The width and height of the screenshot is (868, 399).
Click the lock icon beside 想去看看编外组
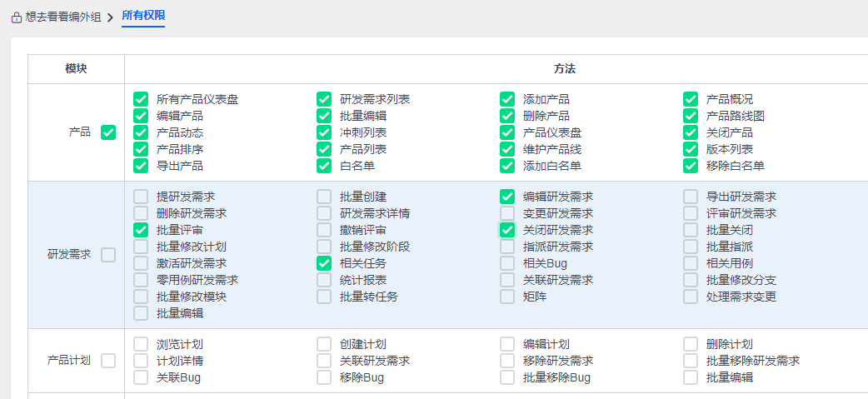[x=17, y=17]
